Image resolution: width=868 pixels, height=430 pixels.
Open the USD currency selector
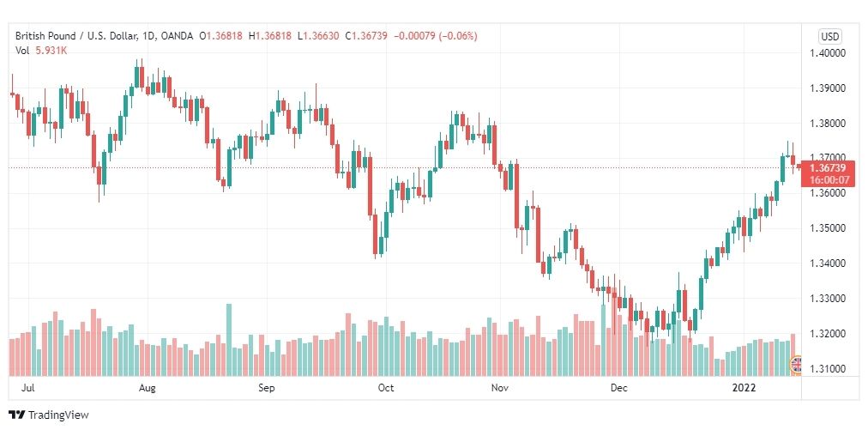(x=829, y=37)
